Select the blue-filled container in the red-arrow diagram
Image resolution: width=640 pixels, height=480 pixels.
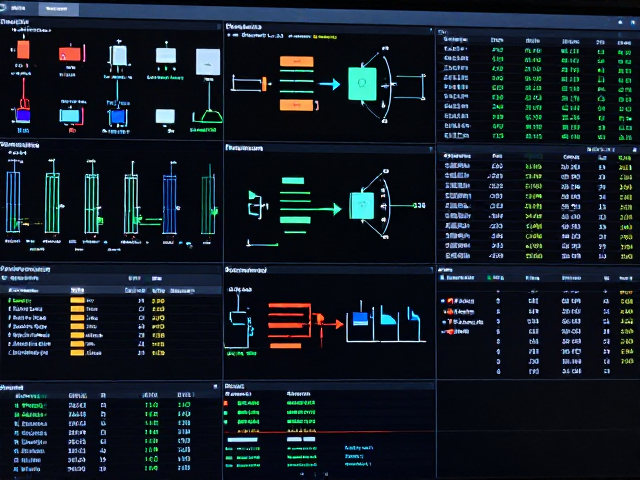click(x=360, y=319)
